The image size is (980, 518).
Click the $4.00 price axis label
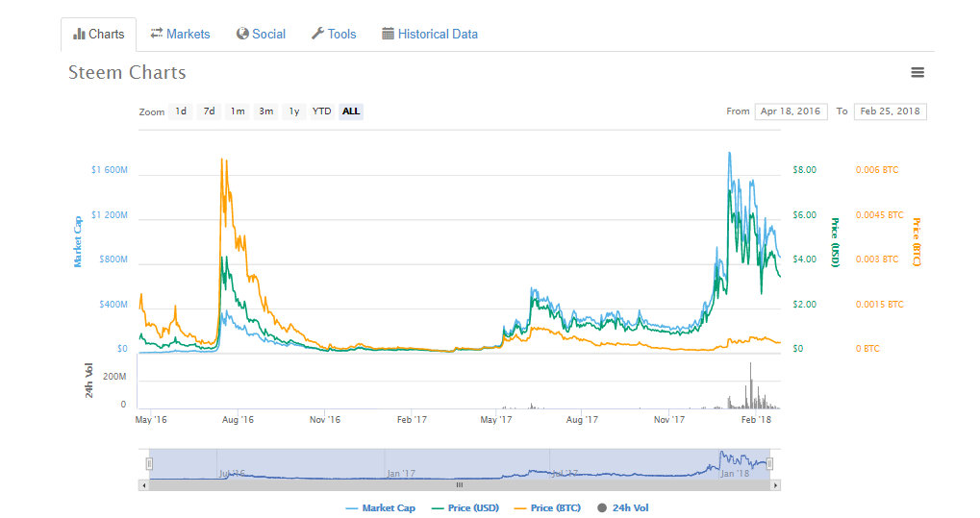[x=804, y=259]
